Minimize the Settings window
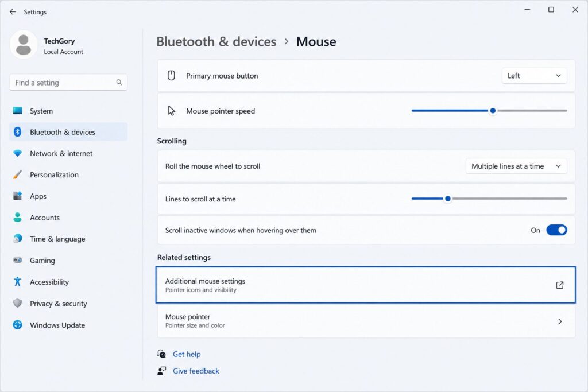This screenshot has width=588, height=392. click(527, 10)
